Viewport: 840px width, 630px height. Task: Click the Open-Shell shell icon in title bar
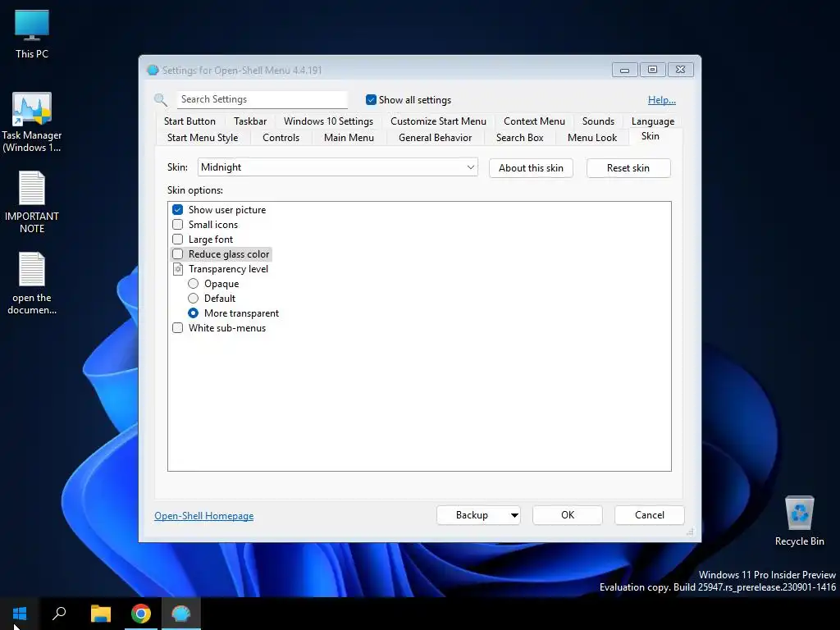pyautogui.click(x=153, y=71)
